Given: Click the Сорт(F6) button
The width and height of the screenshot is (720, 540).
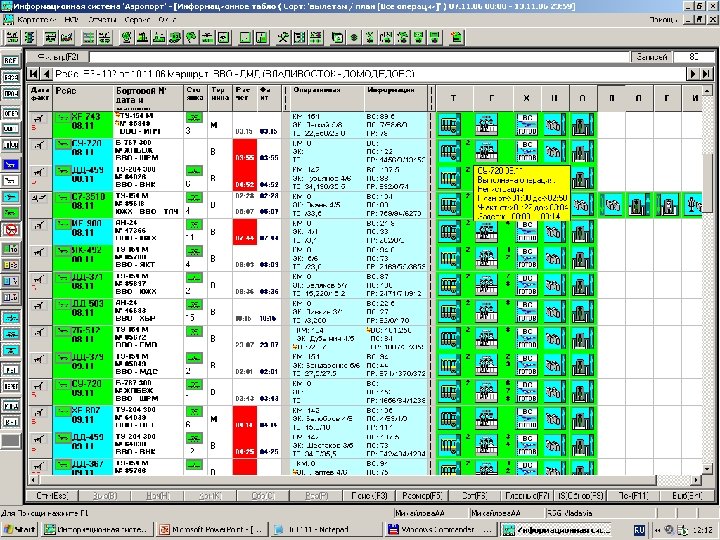Looking at the screenshot, I should tap(474, 496).
